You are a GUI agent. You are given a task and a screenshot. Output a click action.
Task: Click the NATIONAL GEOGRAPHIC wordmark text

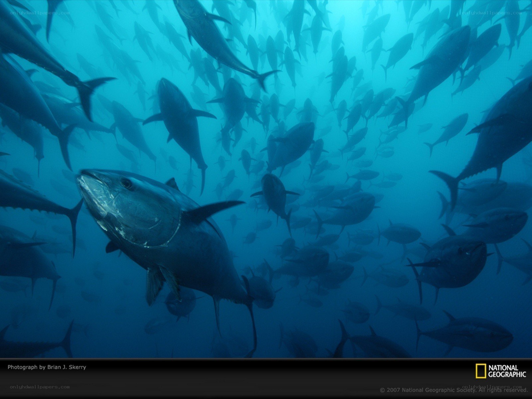[507, 371]
